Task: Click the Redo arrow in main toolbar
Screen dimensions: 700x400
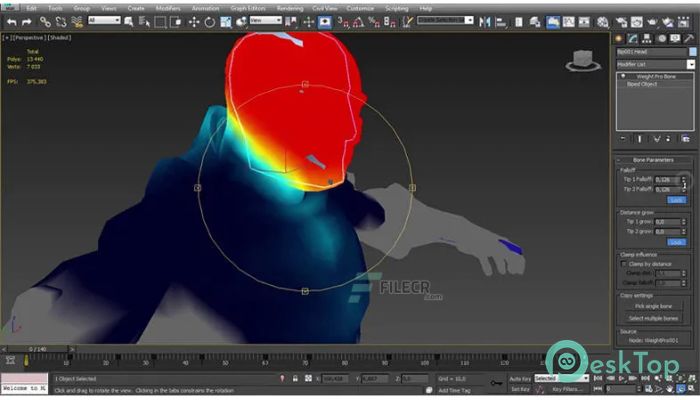Action: click(x=27, y=21)
